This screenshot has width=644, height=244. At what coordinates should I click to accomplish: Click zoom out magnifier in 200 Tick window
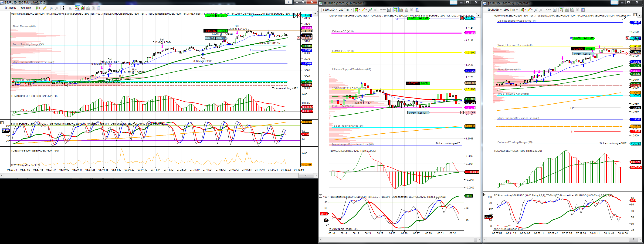(376, 10)
